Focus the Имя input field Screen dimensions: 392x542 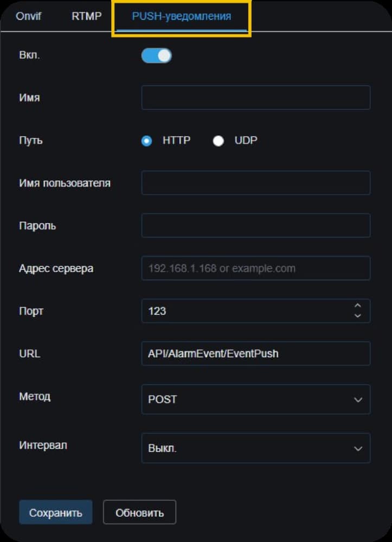pos(256,98)
